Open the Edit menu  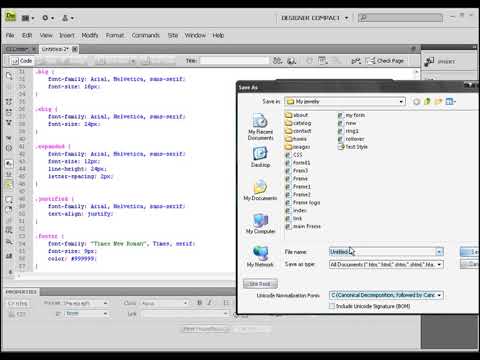point(27,35)
